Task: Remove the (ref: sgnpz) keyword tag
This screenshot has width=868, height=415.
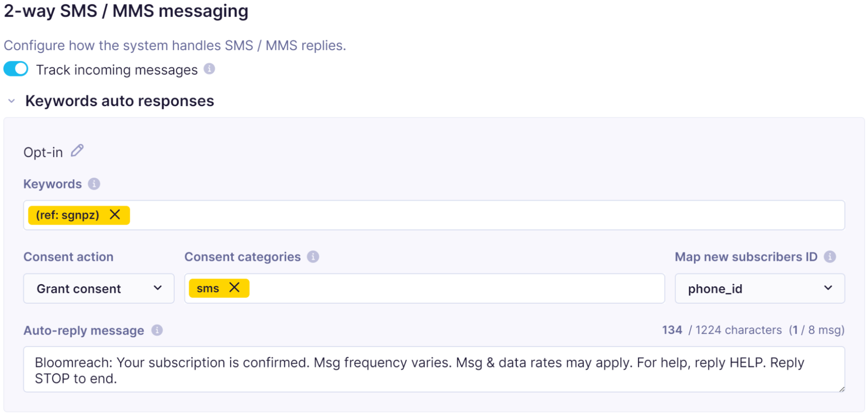Action: (x=115, y=215)
